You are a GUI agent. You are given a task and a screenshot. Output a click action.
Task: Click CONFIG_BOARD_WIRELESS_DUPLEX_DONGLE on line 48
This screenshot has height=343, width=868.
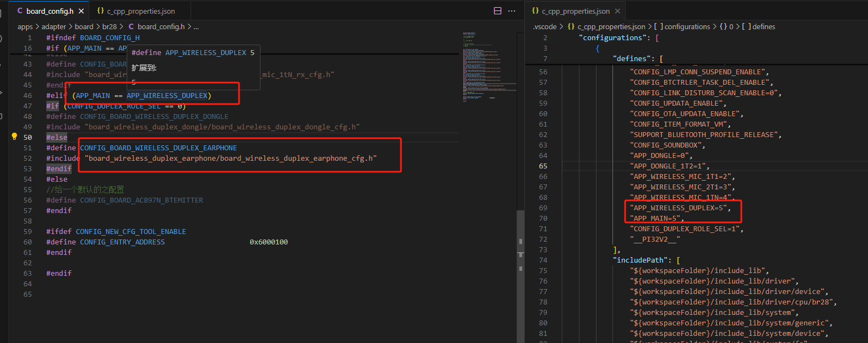pos(154,117)
